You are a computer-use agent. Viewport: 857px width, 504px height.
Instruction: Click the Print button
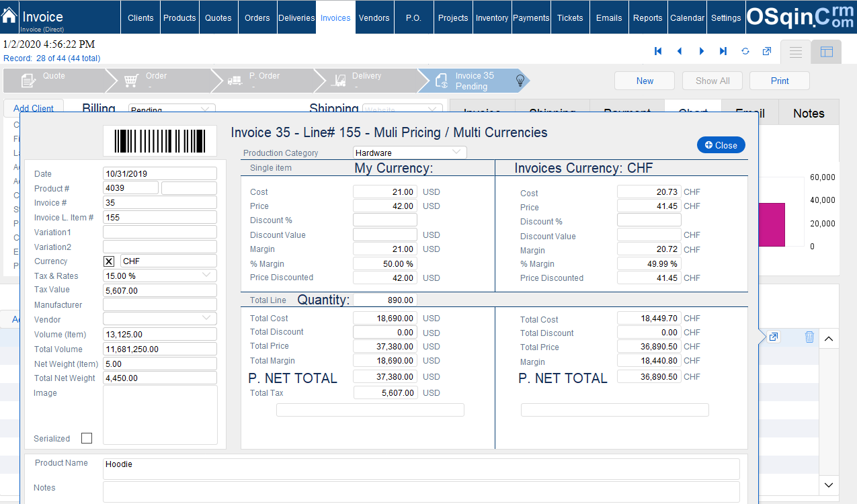pos(780,81)
